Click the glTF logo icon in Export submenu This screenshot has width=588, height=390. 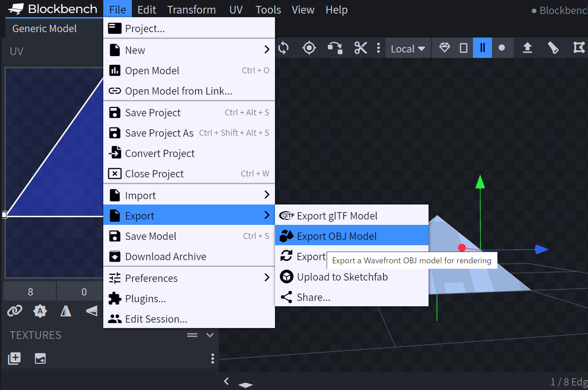pos(286,216)
